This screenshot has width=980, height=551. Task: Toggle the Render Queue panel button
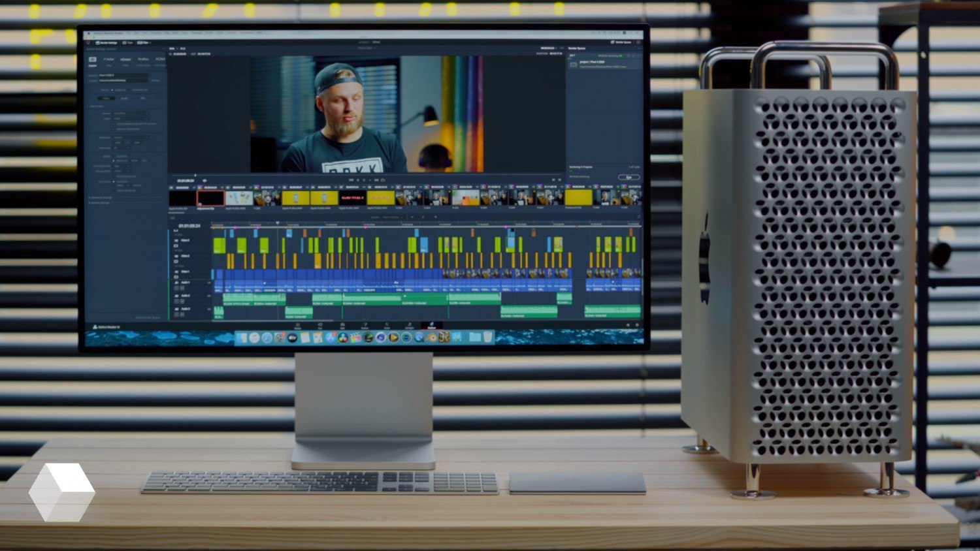(x=621, y=42)
